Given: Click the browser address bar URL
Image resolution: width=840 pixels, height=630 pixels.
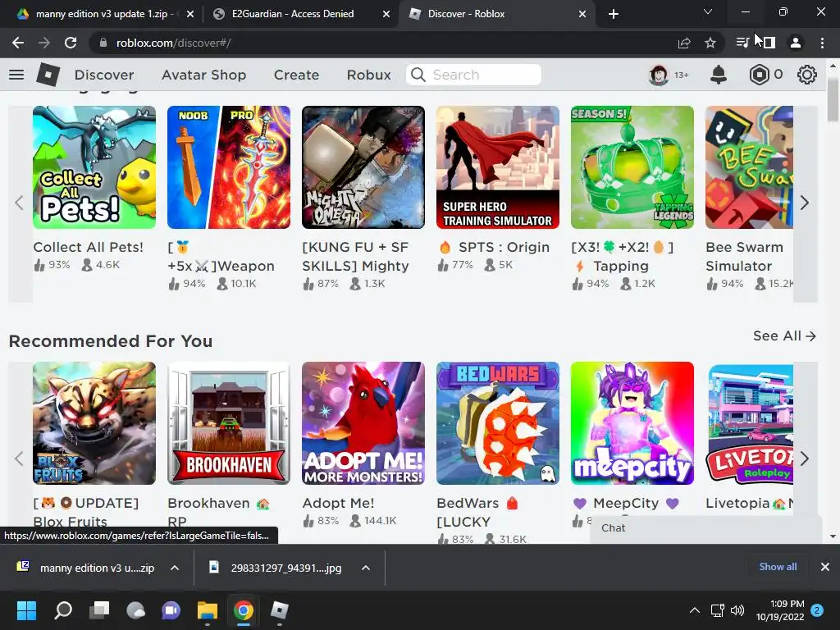Looking at the screenshot, I should [174, 43].
